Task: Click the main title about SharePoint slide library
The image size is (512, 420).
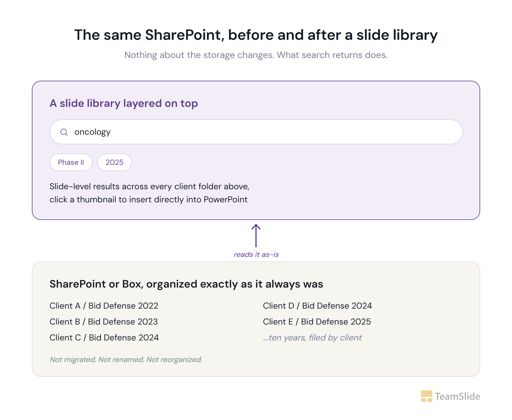Action: coord(256,35)
